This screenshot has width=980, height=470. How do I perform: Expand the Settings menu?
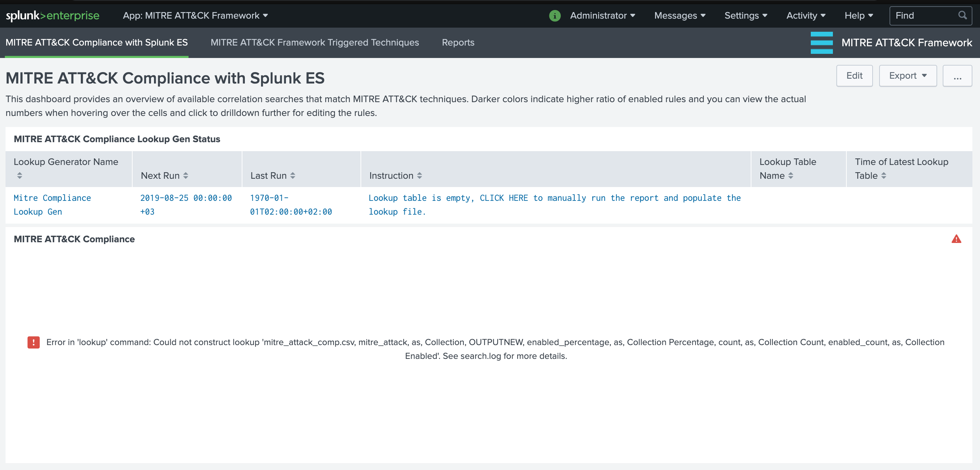click(745, 16)
